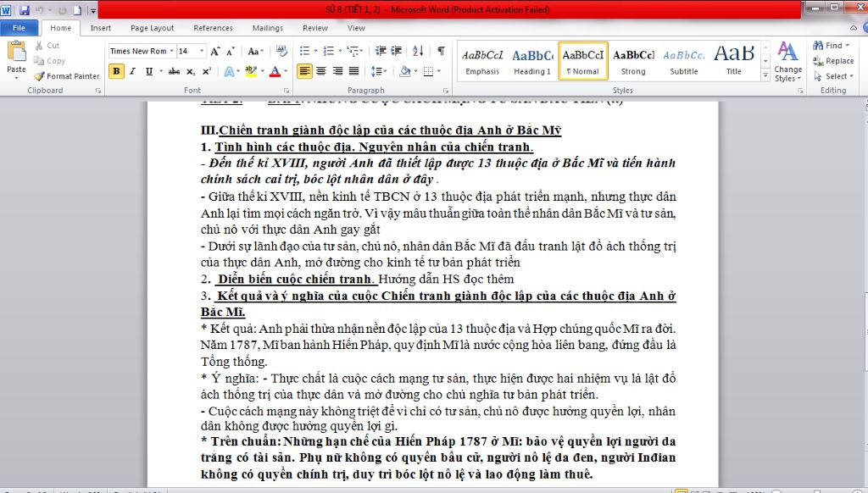Click the Copy icon

tap(39, 61)
